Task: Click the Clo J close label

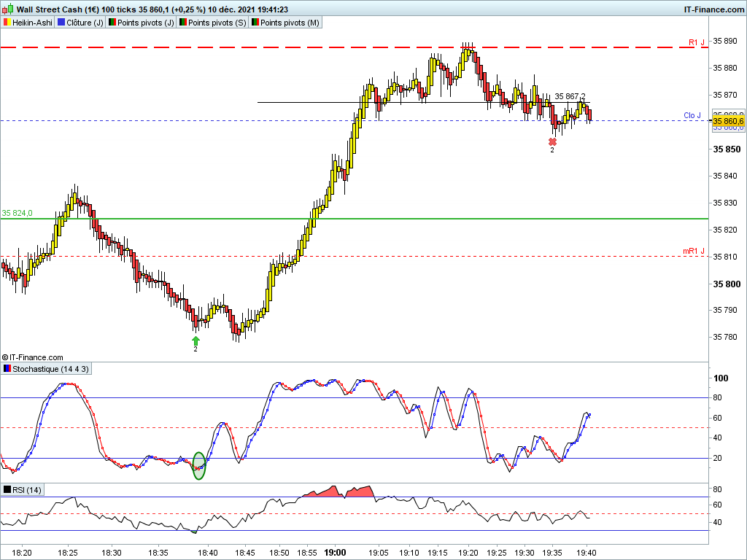Action: tap(692, 115)
